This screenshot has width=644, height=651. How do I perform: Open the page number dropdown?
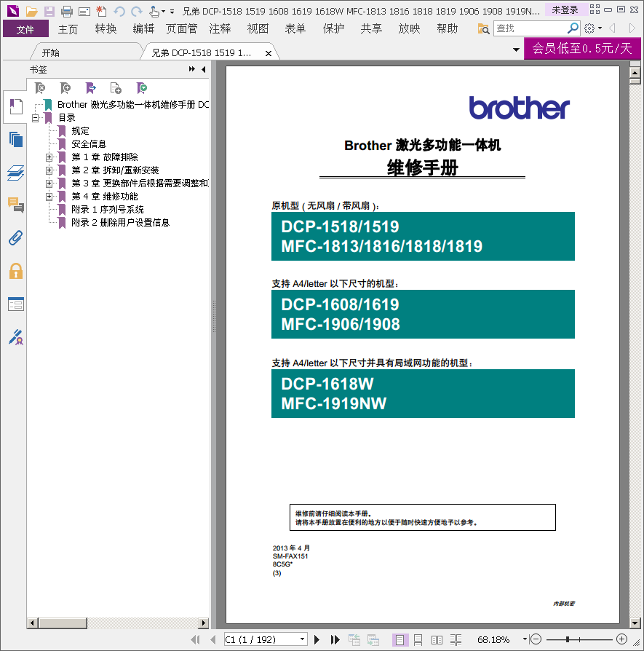(303, 639)
